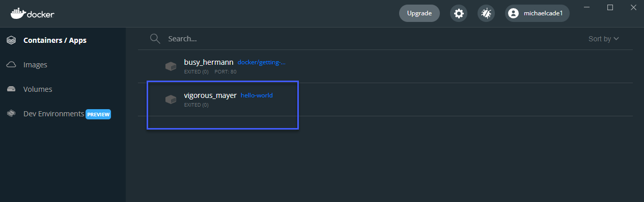Viewport: 644px width, 202px height.
Task: Click the Upgrade button
Action: point(419,13)
